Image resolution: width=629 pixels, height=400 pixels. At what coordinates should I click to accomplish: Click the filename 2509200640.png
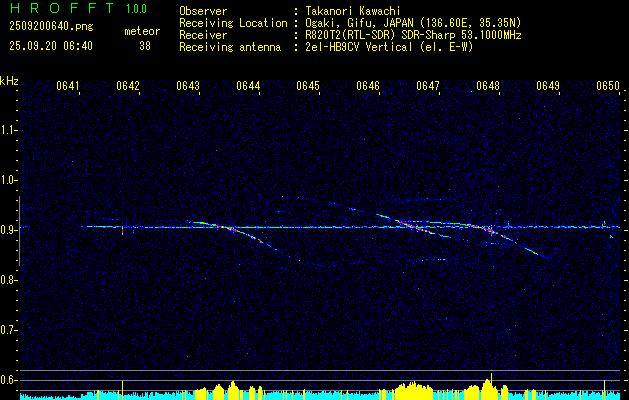50,27
